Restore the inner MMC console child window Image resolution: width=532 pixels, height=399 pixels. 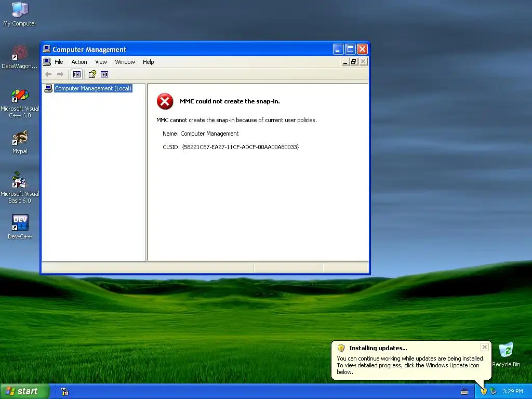coord(353,62)
